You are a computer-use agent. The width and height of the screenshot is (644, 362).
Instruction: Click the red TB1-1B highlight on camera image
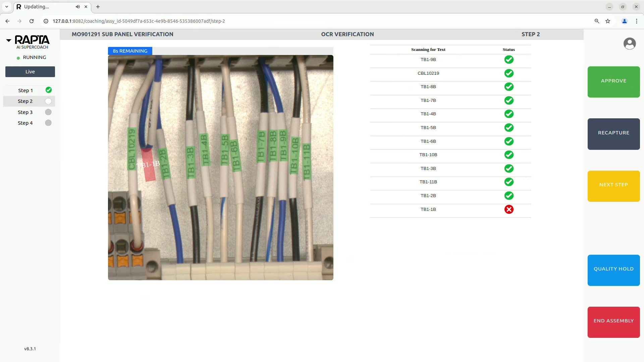(x=148, y=165)
